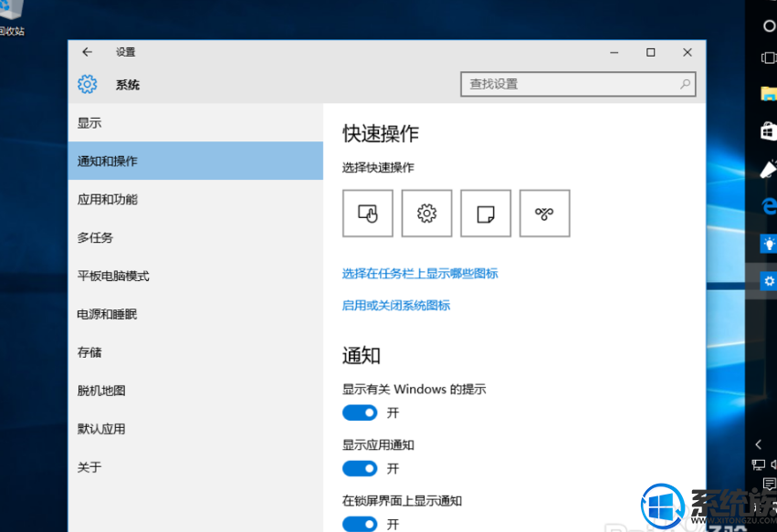Click the 系统 title text

(128, 85)
